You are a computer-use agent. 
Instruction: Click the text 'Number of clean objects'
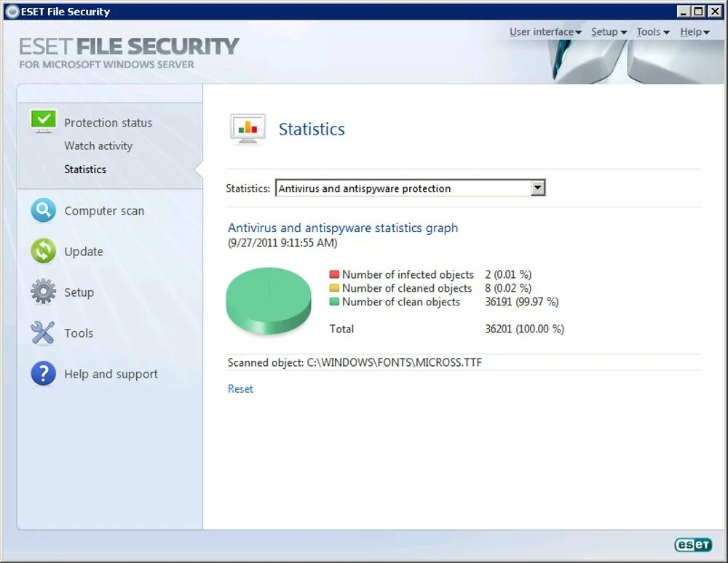[401, 302]
